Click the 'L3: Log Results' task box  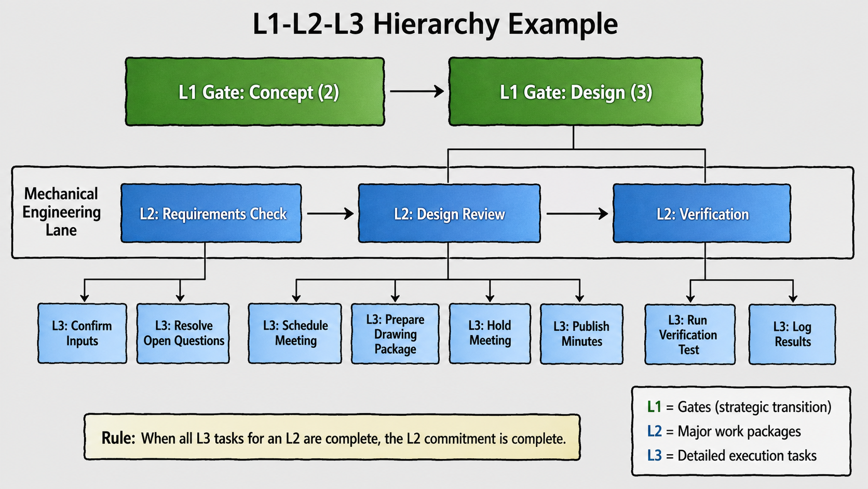click(x=792, y=334)
